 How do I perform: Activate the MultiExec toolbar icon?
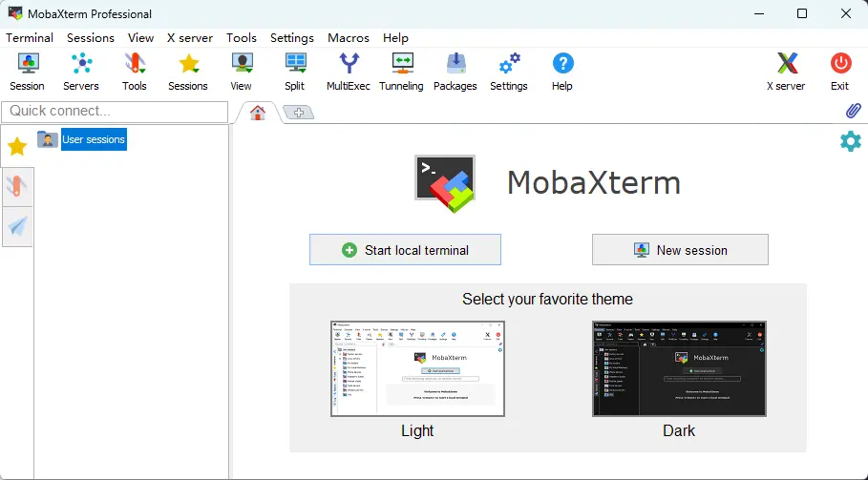tap(349, 63)
